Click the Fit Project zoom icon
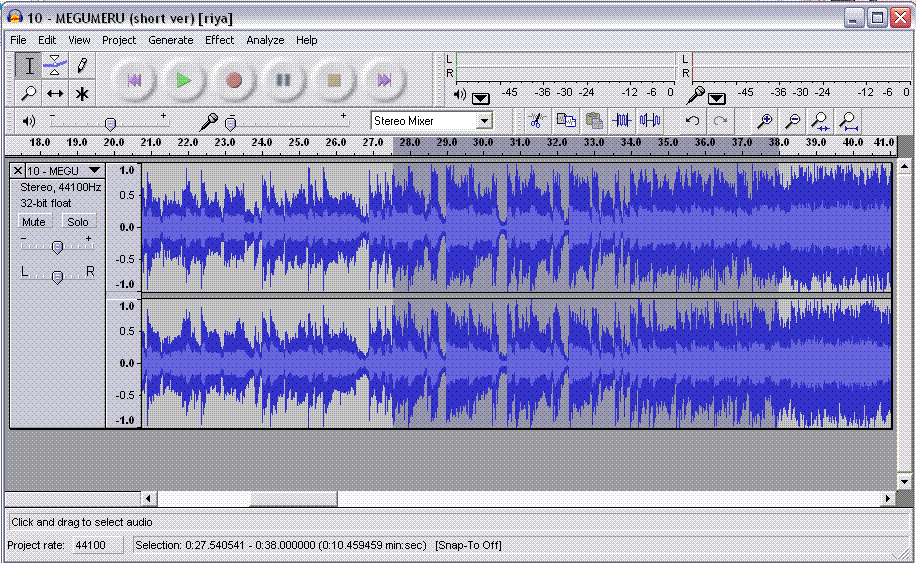Screen dimensions: 916x563 [848, 121]
